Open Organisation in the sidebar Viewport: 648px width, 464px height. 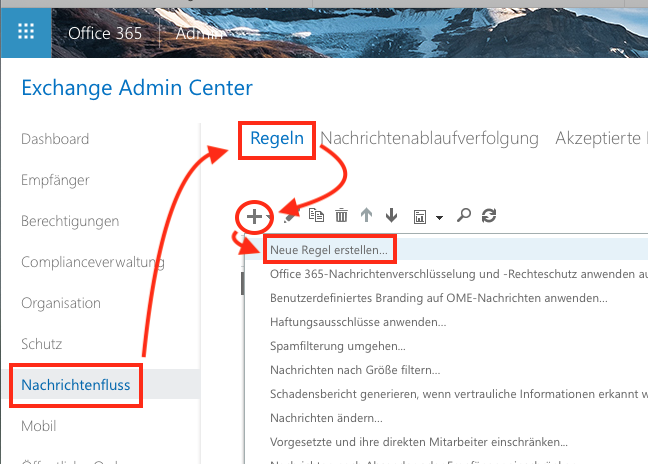tap(61, 303)
